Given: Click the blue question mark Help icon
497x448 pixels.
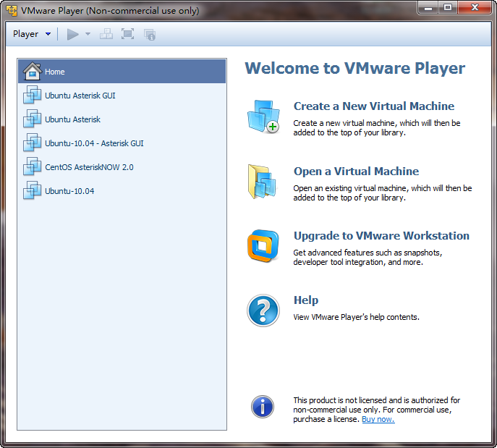Looking at the screenshot, I should (263, 310).
